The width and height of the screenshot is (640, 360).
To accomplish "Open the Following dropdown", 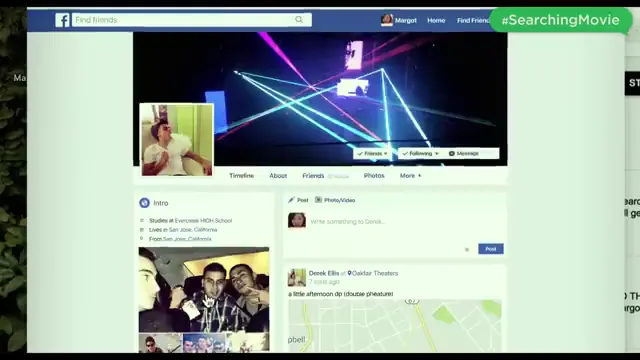I will (x=420, y=153).
